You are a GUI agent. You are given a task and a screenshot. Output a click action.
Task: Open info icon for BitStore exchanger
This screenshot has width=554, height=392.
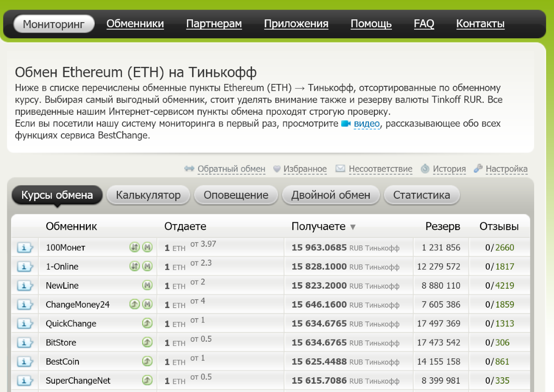coord(25,343)
